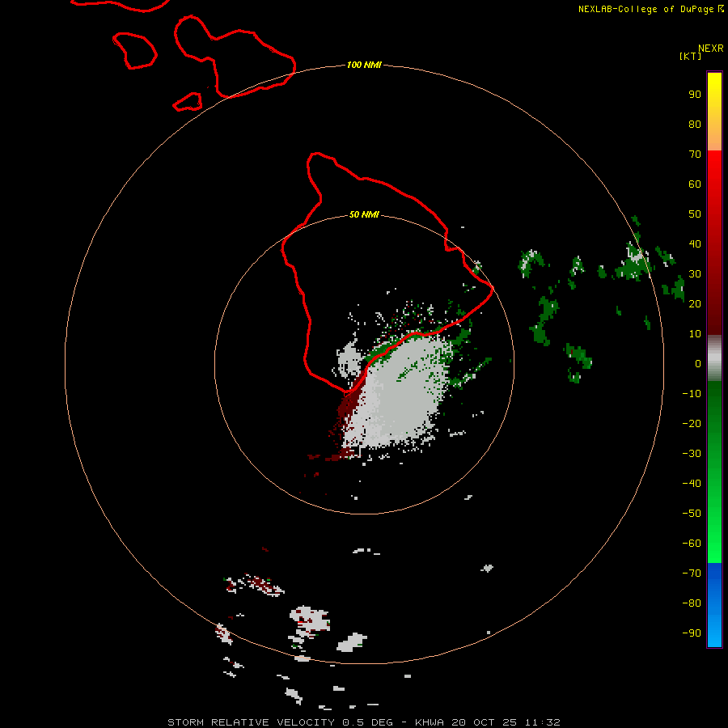The height and width of the screenshot is (728, 728).
Task: Select the positive 50 knot scale value
Action: coord(695,214)
